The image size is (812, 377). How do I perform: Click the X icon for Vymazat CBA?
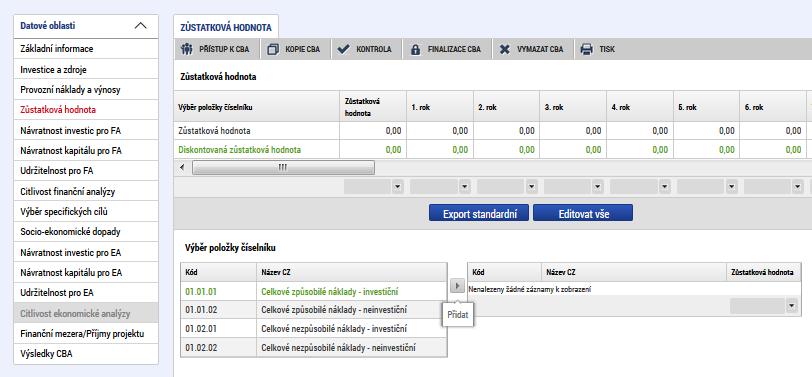click(x=504, y=50)
